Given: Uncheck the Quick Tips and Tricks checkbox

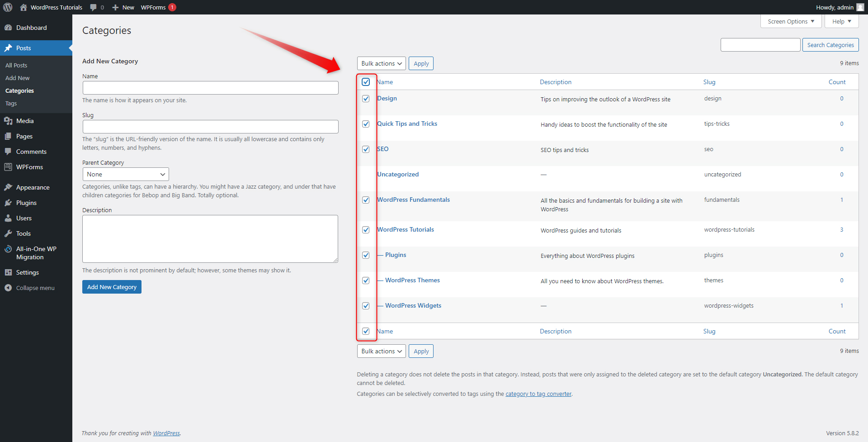Looking at the screenshot, I should pos(366,124).
